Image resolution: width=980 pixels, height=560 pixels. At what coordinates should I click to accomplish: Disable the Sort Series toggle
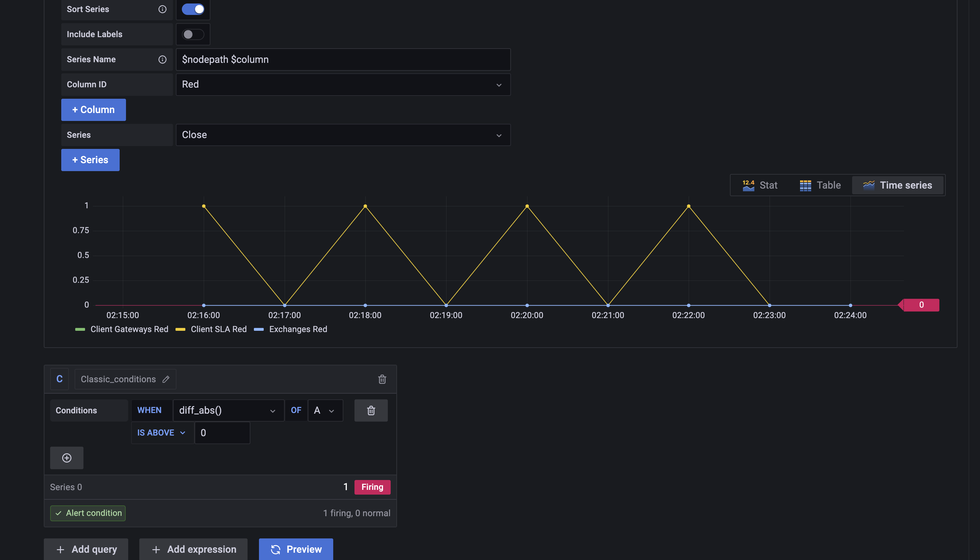click(193, 9)
